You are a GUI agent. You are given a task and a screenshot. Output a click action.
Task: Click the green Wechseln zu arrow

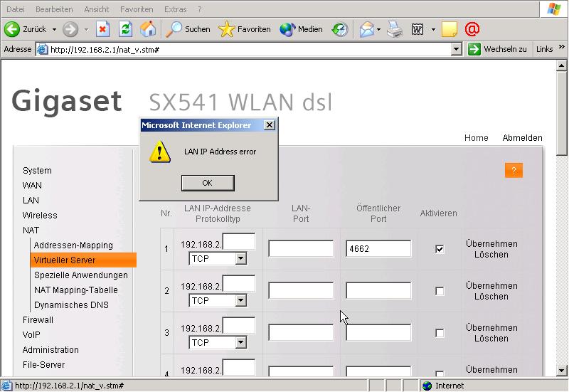[474, 49]
